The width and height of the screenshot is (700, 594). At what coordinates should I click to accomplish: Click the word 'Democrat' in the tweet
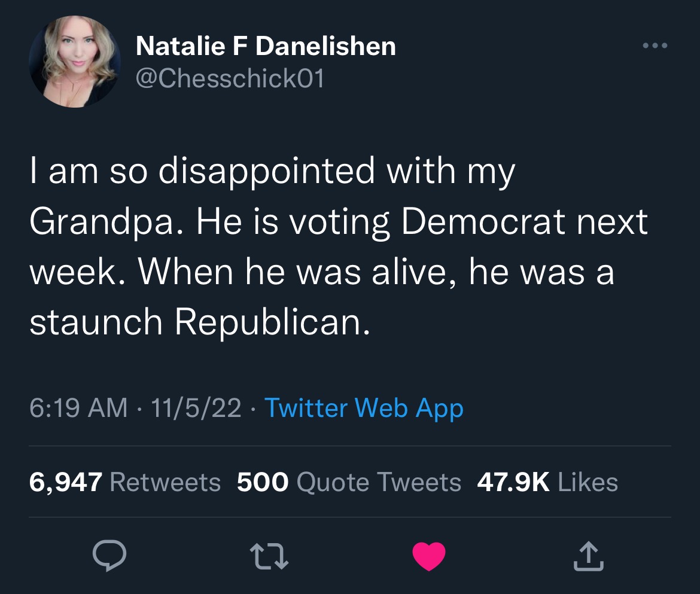pos(483,221)
